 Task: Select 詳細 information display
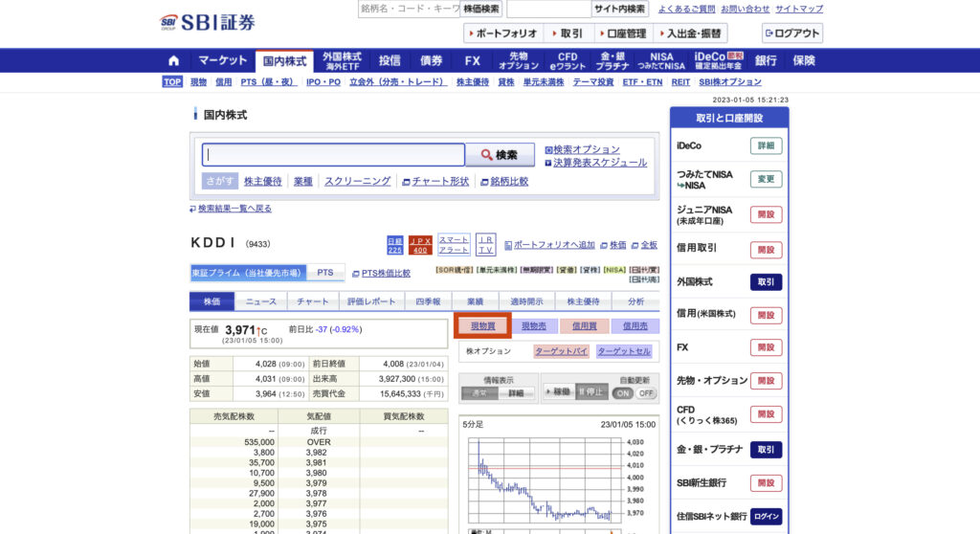516,393
